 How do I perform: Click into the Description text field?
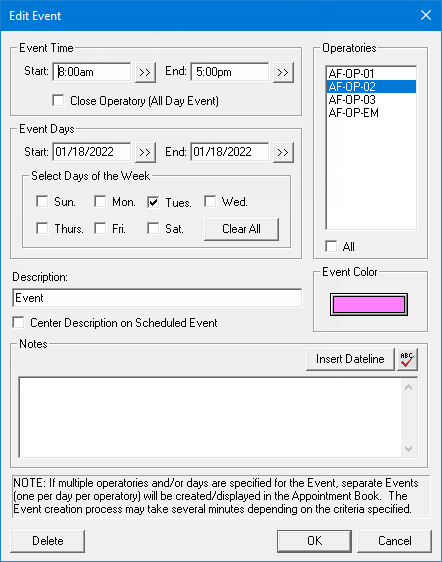[157, 298]
